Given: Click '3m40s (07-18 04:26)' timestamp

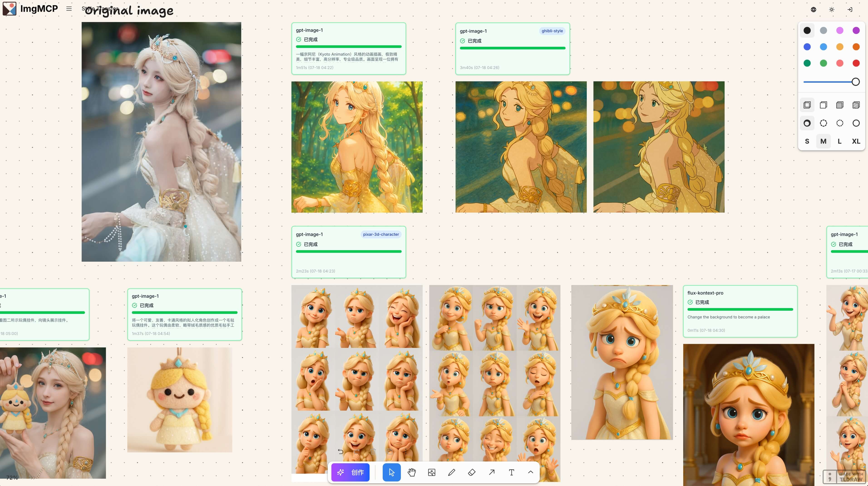Looking at the screenshot, I should pyautogui.click(x=479, y=67).
